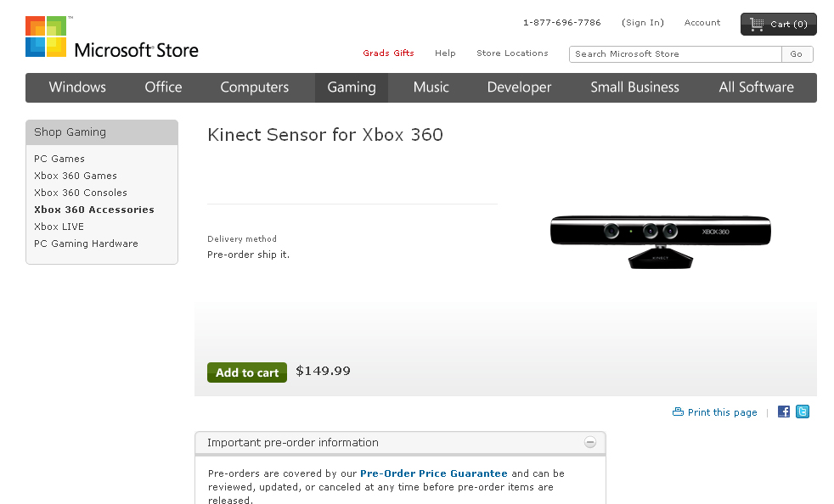
Task: Share page on Twitter icon
Action: pos(802,412)
